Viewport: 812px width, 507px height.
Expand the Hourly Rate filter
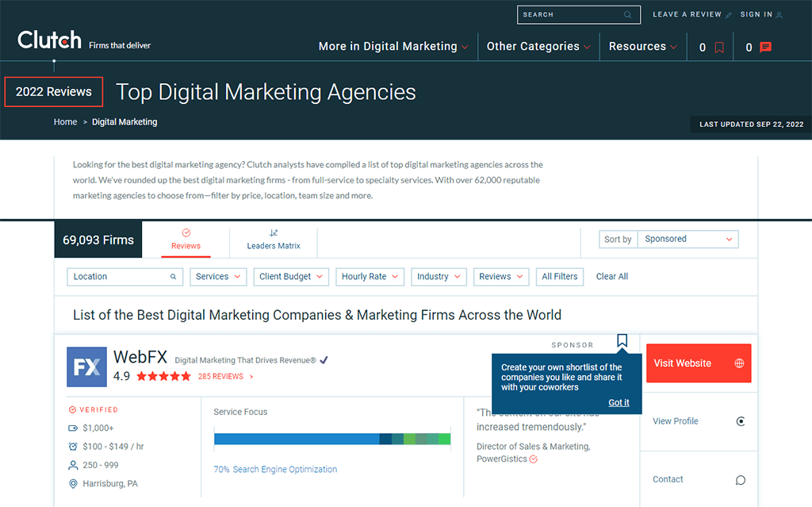coord(370,277)
